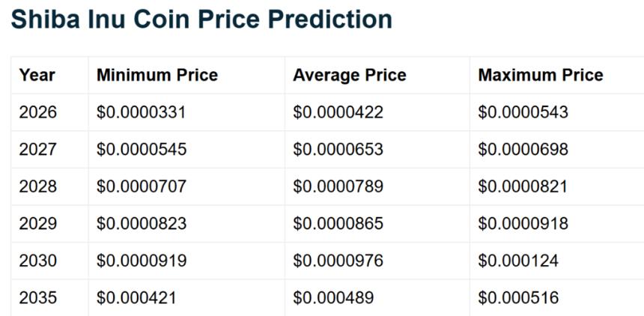The height and width of the screenshot is (316, 644).
Task: Click maximum price value $0.0000543
Action: click(x=523, y=112)
